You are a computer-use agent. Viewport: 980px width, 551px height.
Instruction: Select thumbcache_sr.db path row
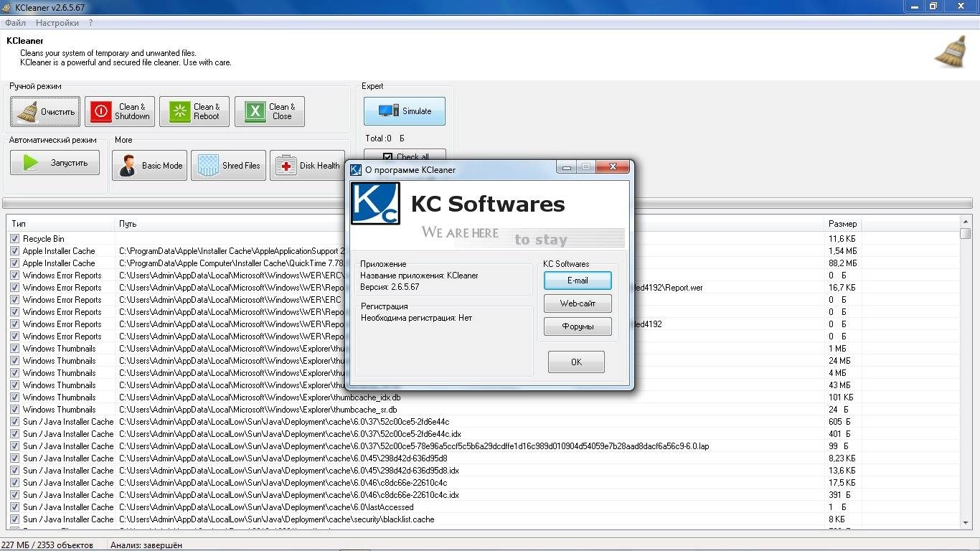pyautogui.click(x=258, y=409)
